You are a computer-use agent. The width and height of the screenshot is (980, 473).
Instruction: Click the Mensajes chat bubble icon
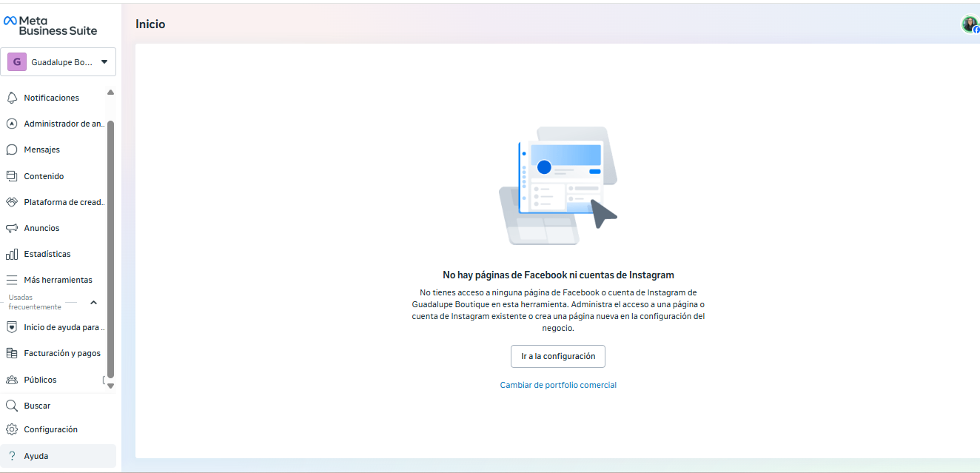[11, 150]
